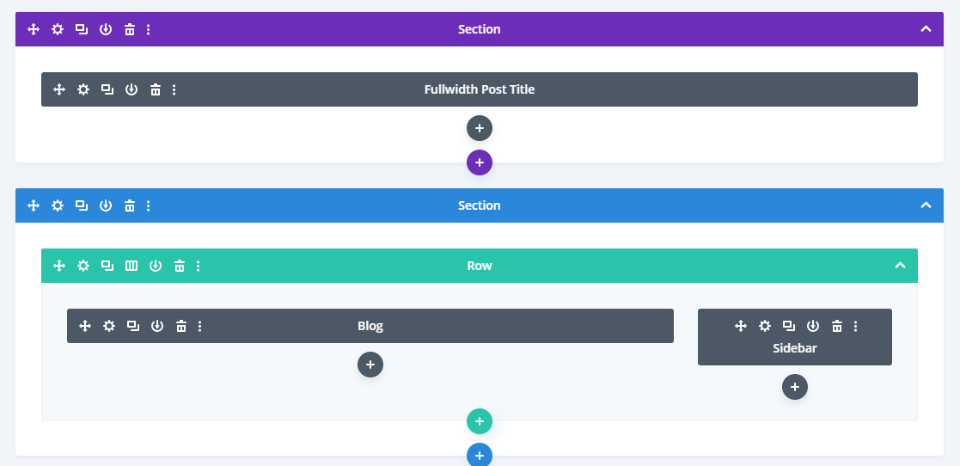Duplicate the Blog module
Viewport: 960px width, 466px height.
coord(133,325)
